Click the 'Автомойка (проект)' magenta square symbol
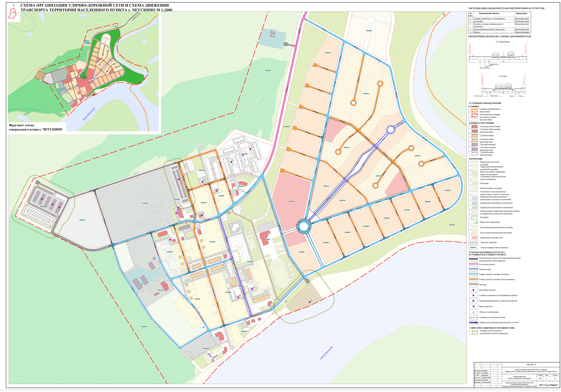This screenshot has height=392, width=561. pos(473,290)
